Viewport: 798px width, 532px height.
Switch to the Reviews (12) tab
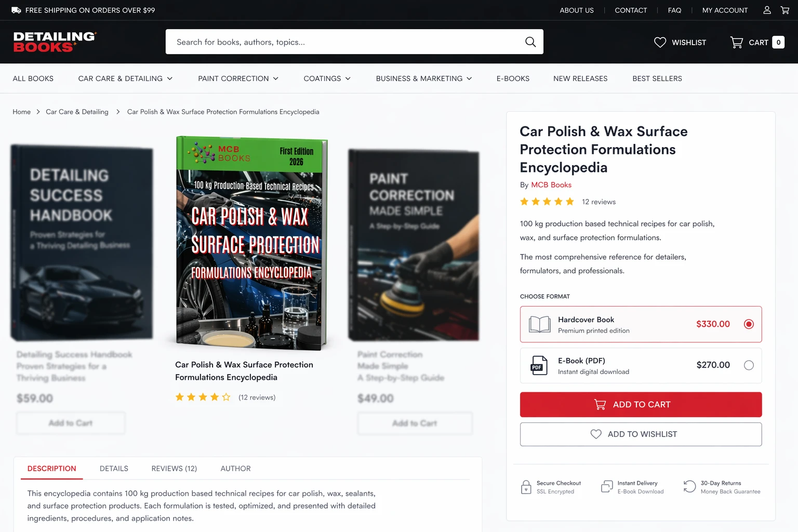[174, 469]
